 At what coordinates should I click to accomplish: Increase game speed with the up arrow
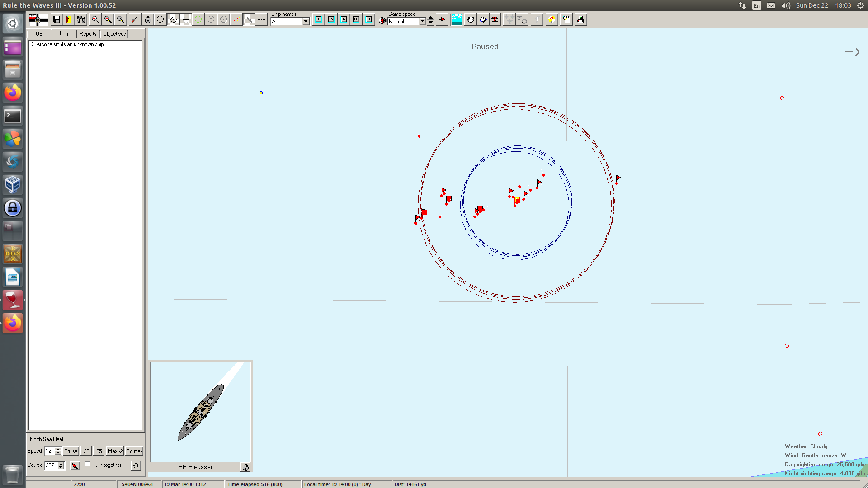[x=431, y=18]
